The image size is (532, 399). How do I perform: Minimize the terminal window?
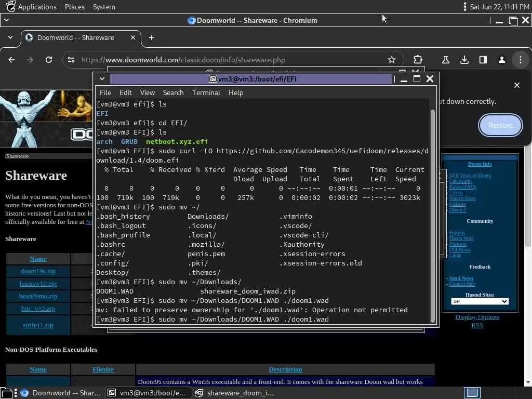tap(404, 79)
